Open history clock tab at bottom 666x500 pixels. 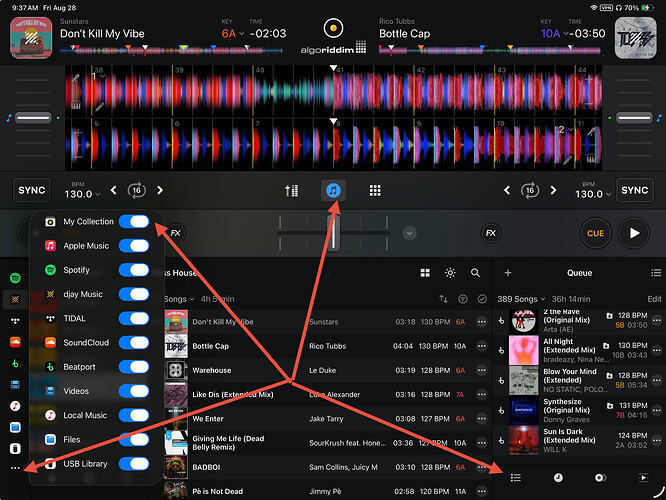click(x=558, y=478)
